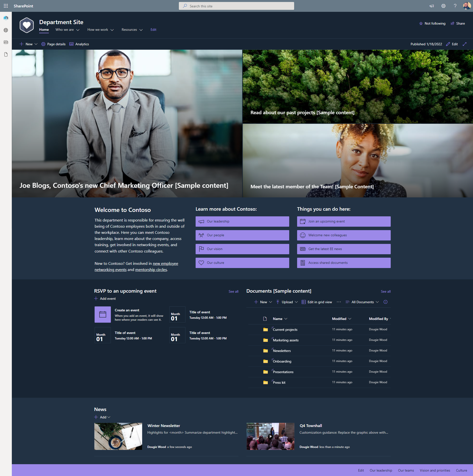Click footer Edit link
The height and width of the screenshot is (476, 473).
pos(361,471)
